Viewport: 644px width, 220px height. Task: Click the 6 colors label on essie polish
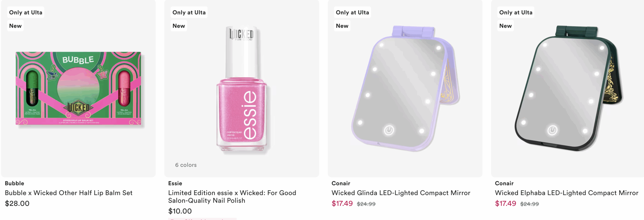click(186, 165)
